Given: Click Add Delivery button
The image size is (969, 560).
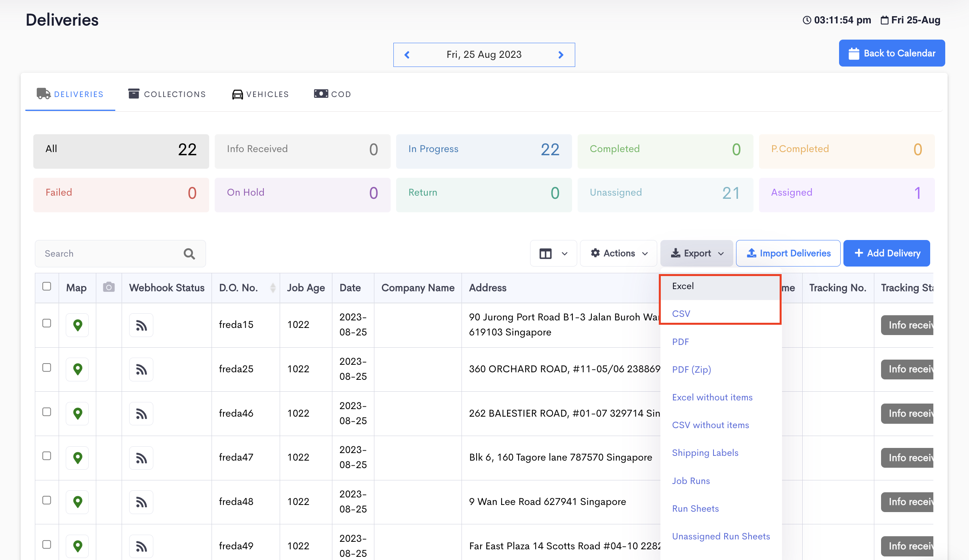Looking at the screenshot, I should point(887,253).
